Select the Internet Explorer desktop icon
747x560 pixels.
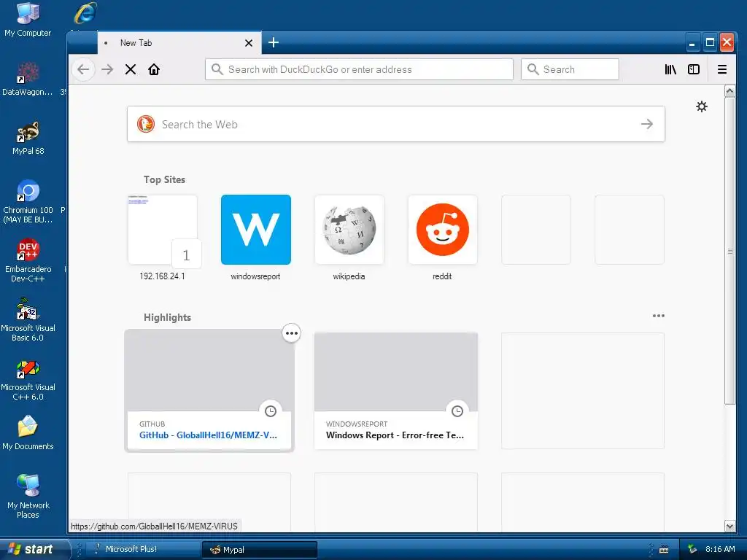coord(86,13)
